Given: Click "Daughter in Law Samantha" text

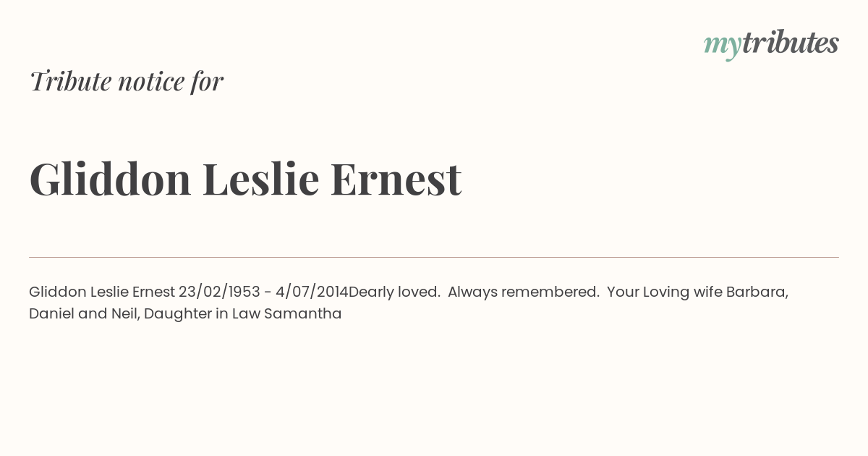Looking at the screenshot, I should pos(243,314).
